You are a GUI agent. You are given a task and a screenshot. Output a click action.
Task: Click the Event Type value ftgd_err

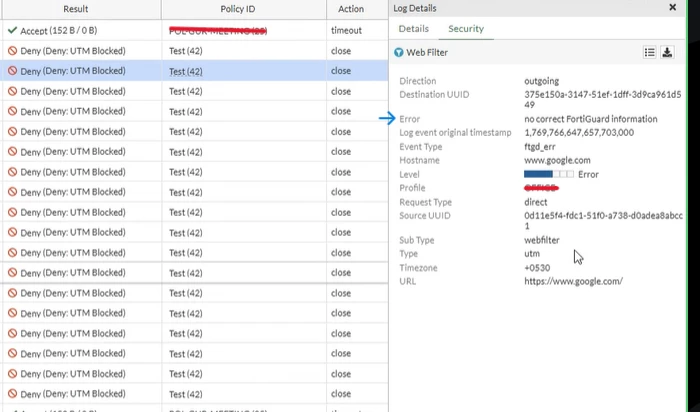click(x=540, y=146)
